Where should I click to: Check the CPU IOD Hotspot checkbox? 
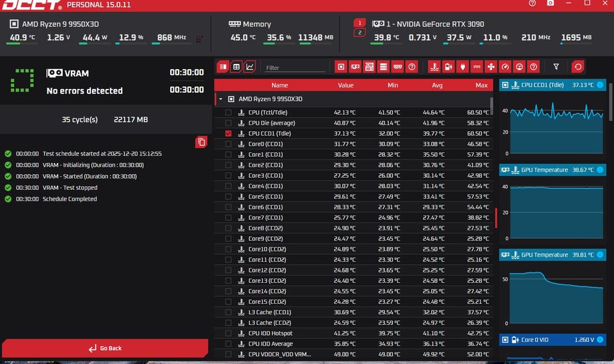[x=228, y=333]
